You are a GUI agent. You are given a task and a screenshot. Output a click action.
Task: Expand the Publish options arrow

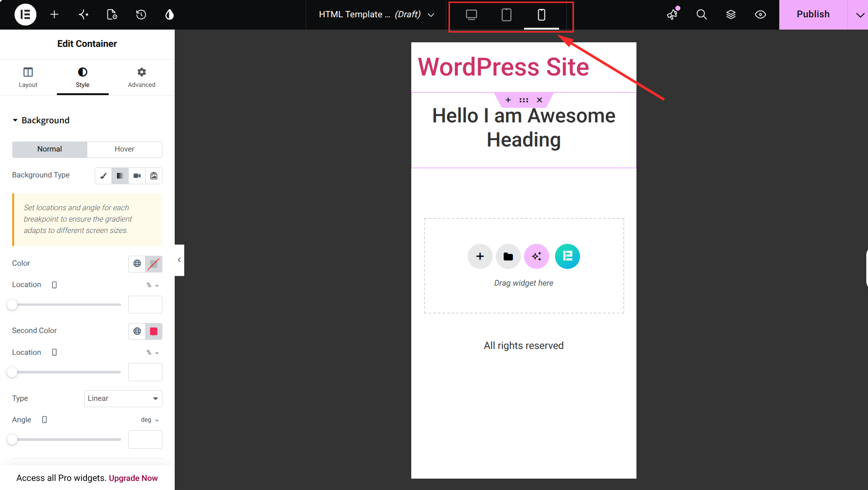(x=859, y=15)
